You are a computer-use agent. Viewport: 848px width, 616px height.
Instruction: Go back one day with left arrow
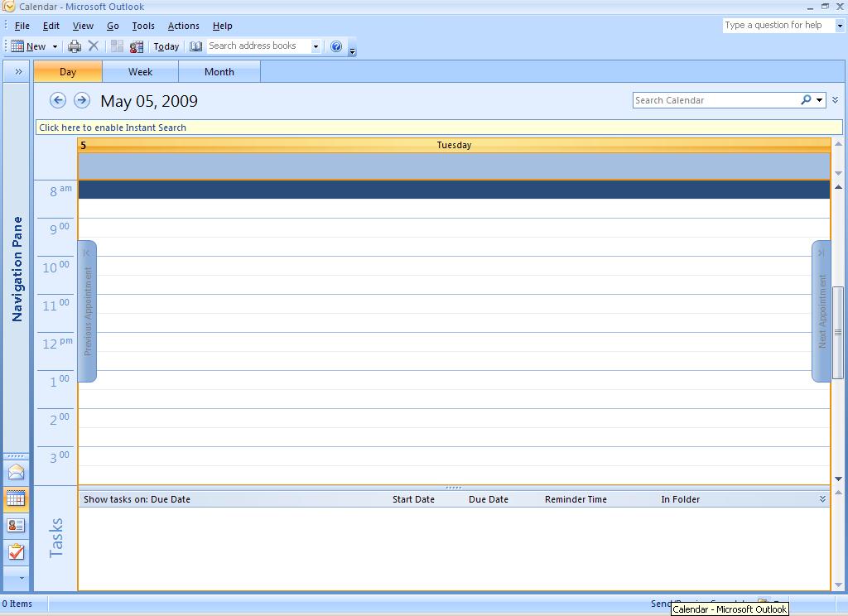click(x=58, y=100)
